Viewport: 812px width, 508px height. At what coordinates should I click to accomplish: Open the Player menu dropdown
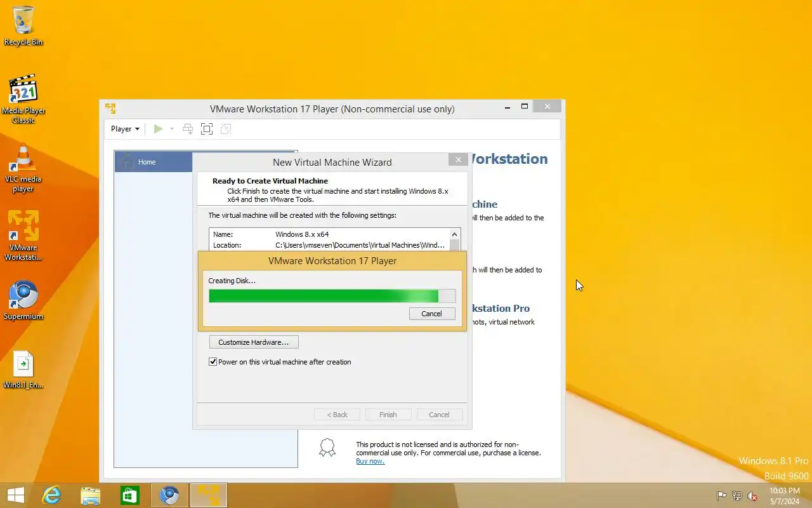125,129
